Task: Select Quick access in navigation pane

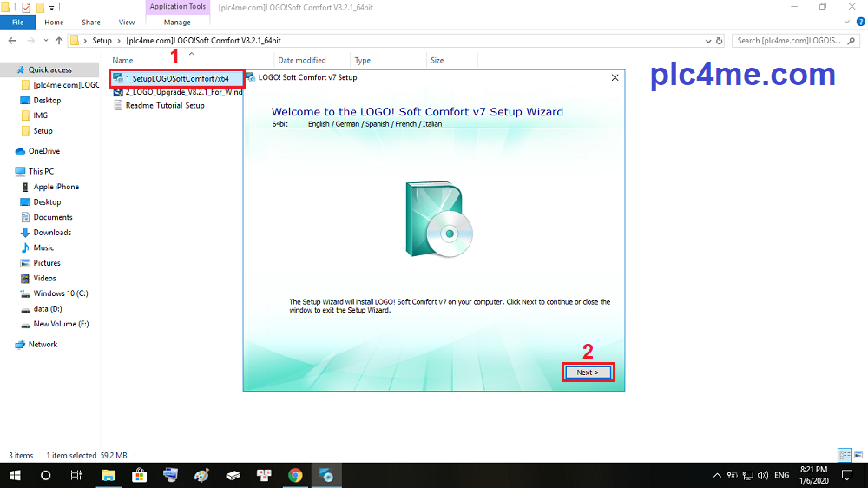Action: pos(49,69)
